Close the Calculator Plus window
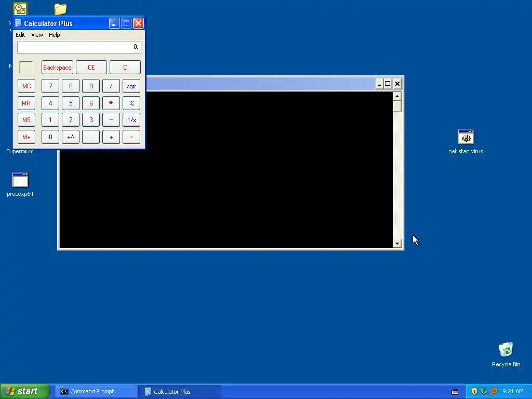532x399 pixels. point(138,23)
